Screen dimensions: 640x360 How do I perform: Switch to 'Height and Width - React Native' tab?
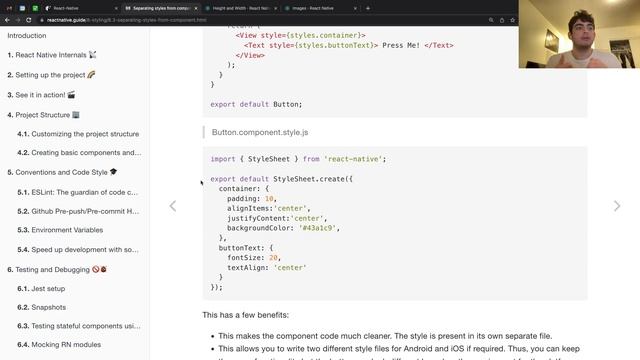[x=240, y=8]
